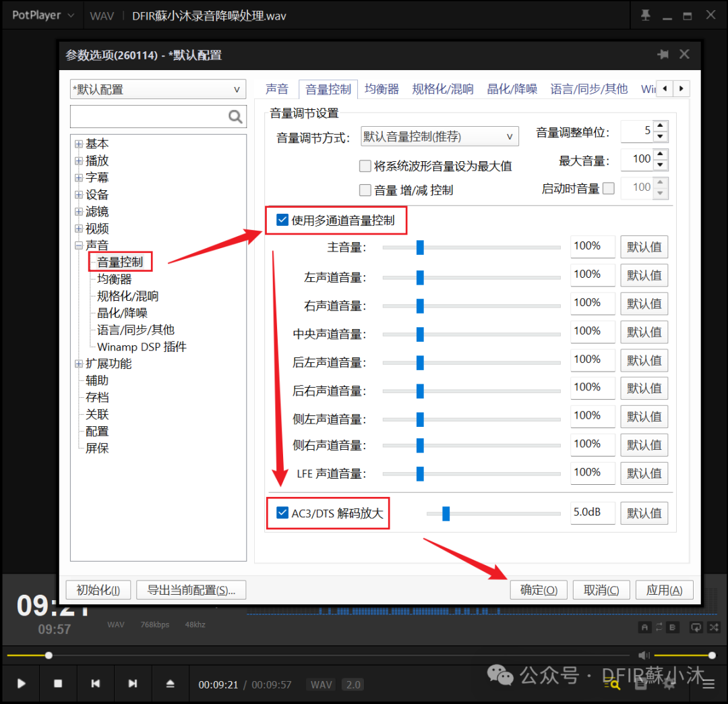Uncheck 使用多通道音量控制

tap(282, 219)
